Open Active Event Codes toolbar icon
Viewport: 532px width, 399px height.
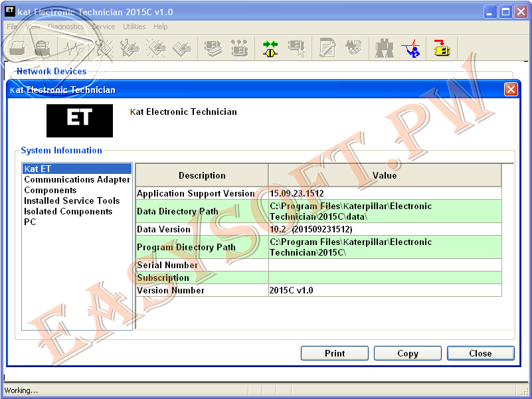(155, 48)
